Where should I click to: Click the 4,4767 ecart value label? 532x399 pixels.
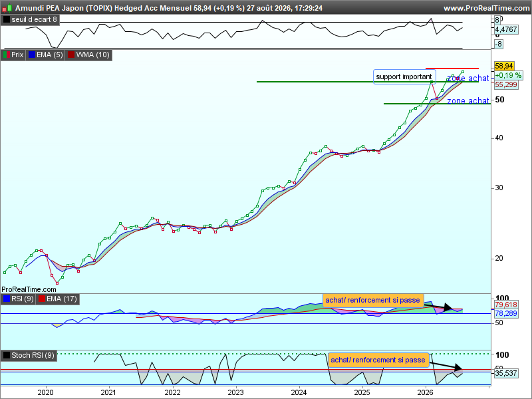pos(506,29)
